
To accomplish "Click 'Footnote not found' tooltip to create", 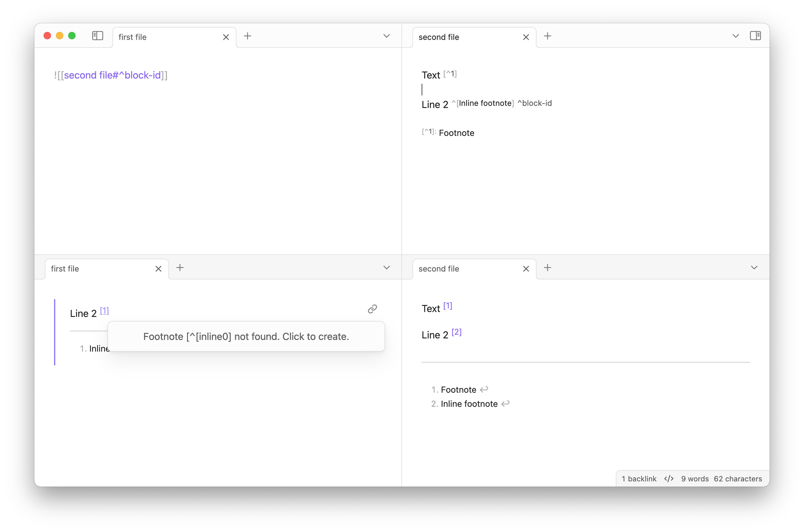I will 246,336.
